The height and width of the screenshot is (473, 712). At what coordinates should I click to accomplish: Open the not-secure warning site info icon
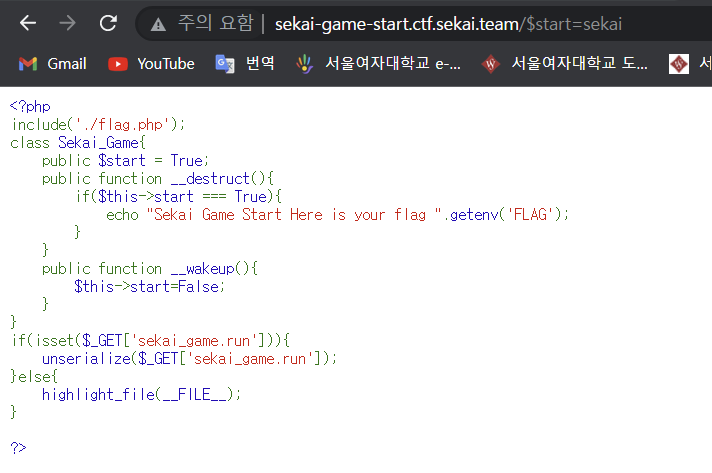pyautogui.click(x=158, y=24)
